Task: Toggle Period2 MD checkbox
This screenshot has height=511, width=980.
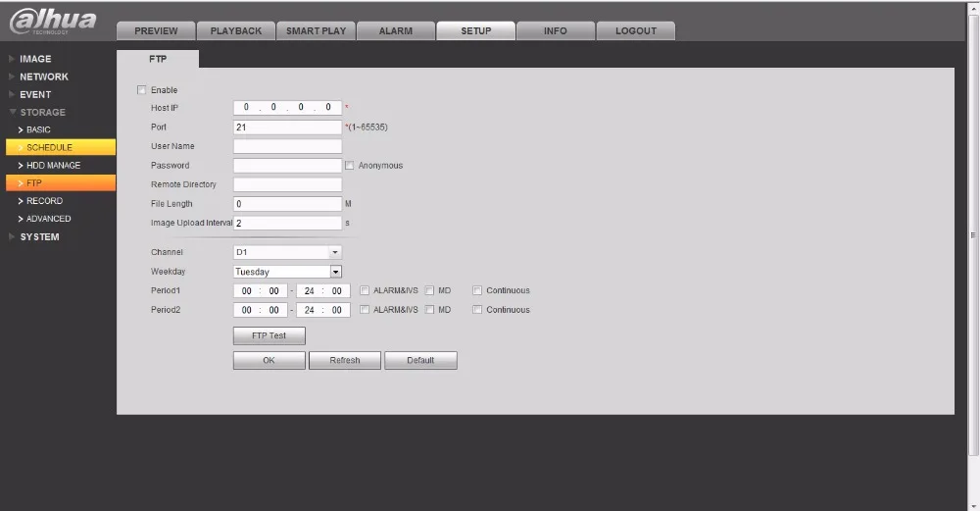Action: coord(429,310)
